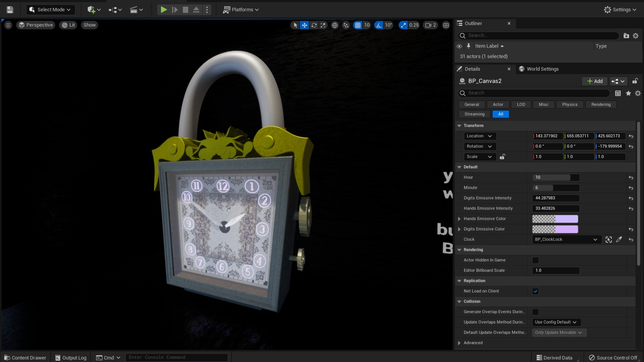The width and height of the screenshot is (644, 362).
Task: Select the arrow selection tool in the viewport
Action: 295,25
